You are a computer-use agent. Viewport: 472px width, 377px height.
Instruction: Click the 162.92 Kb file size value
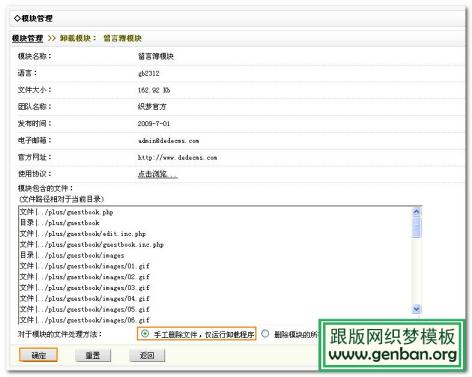[x=154, y=90]
